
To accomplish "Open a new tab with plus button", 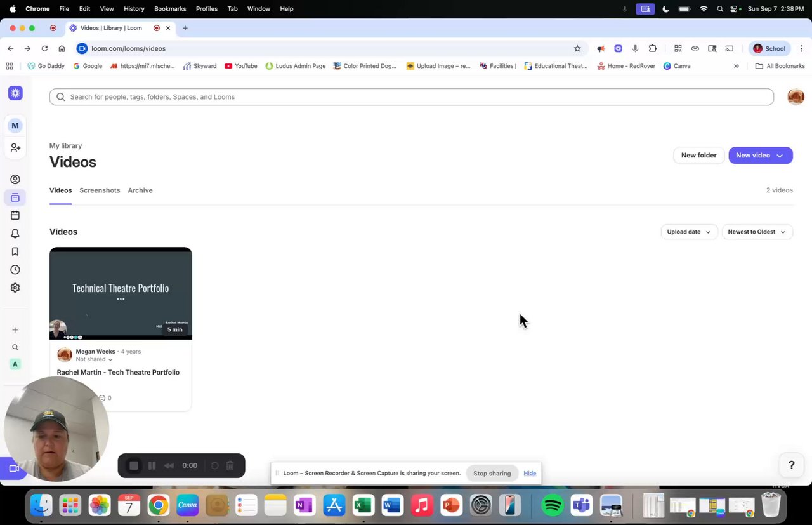I will pos(185,28).
